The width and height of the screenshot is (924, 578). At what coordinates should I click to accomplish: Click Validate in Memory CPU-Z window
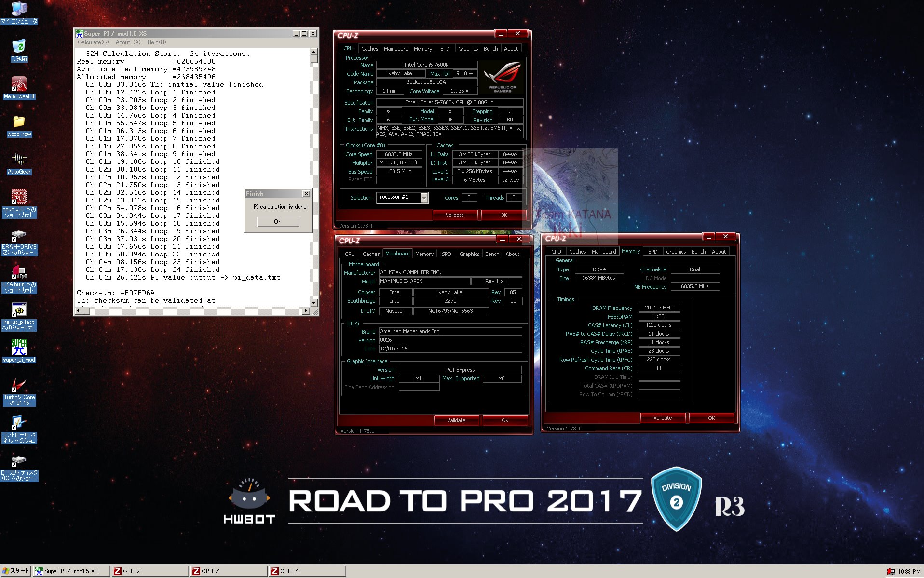coord(663,418)
